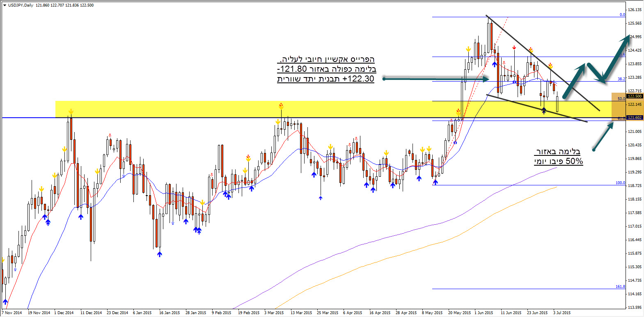Image resolution: width=644 pixels, height=317 pixels.
Task: Open the chart dropdown arrow beside USDJPY,Daily
Action: pyautogui.click(x=5, y=5)
